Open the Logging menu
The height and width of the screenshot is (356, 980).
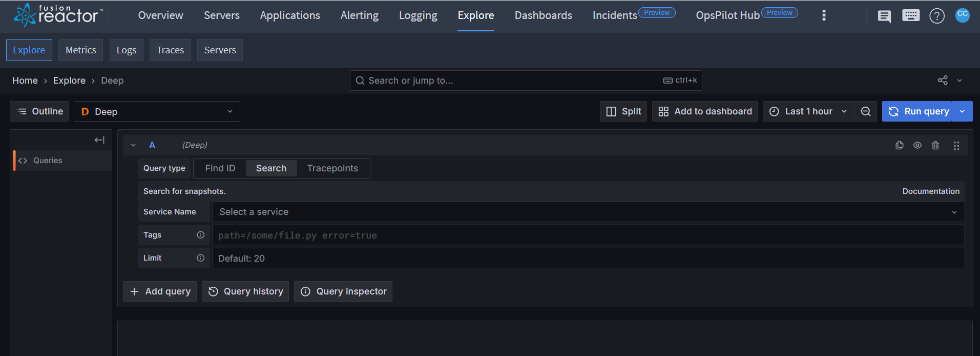(x=418, y=15)
